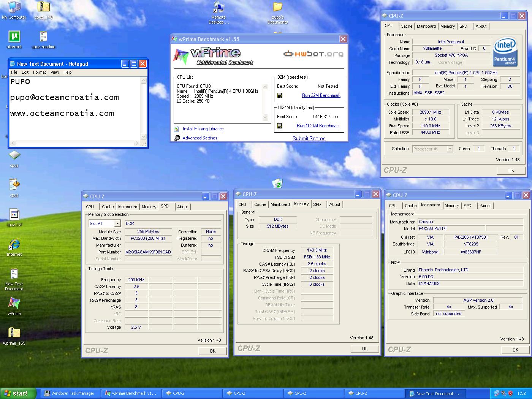532x399 pixels.
Task: Click the "143.3 MHz" DRAM Frequency value
Action: [x=317, y=250]
